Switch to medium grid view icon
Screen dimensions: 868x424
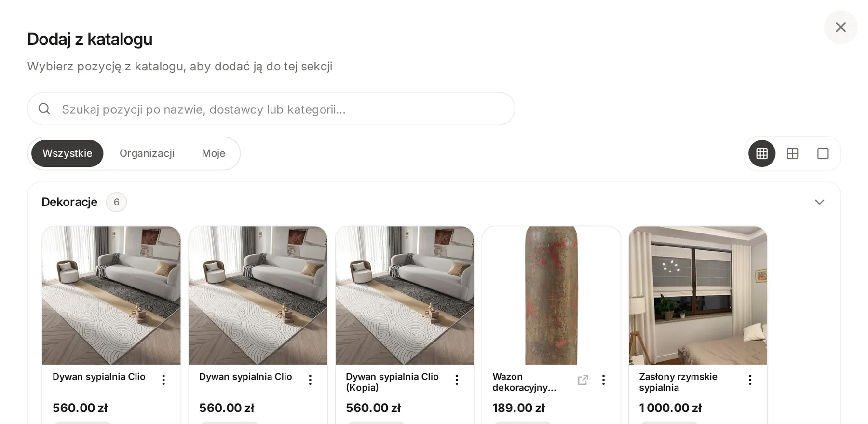(x=792, y=153)
